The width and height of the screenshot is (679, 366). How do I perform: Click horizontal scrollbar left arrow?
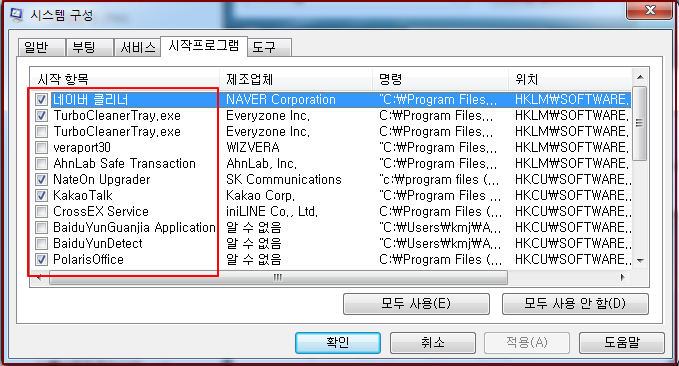(39, 278)
